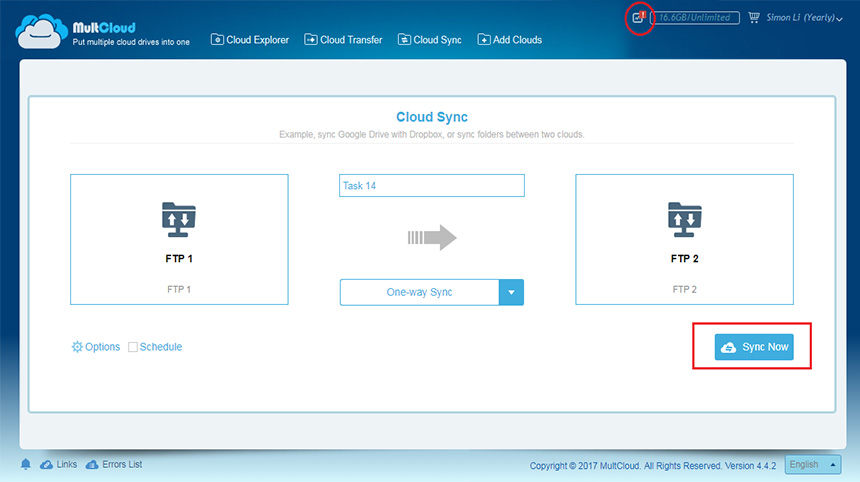This screenshot has height=482, width=860.
Task: Switch to Cloud Sync in navigation
Action: tap(429, 39)
